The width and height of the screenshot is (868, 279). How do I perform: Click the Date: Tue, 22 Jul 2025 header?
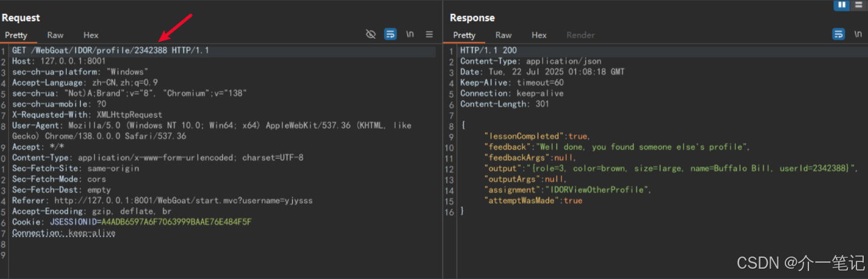542,72
